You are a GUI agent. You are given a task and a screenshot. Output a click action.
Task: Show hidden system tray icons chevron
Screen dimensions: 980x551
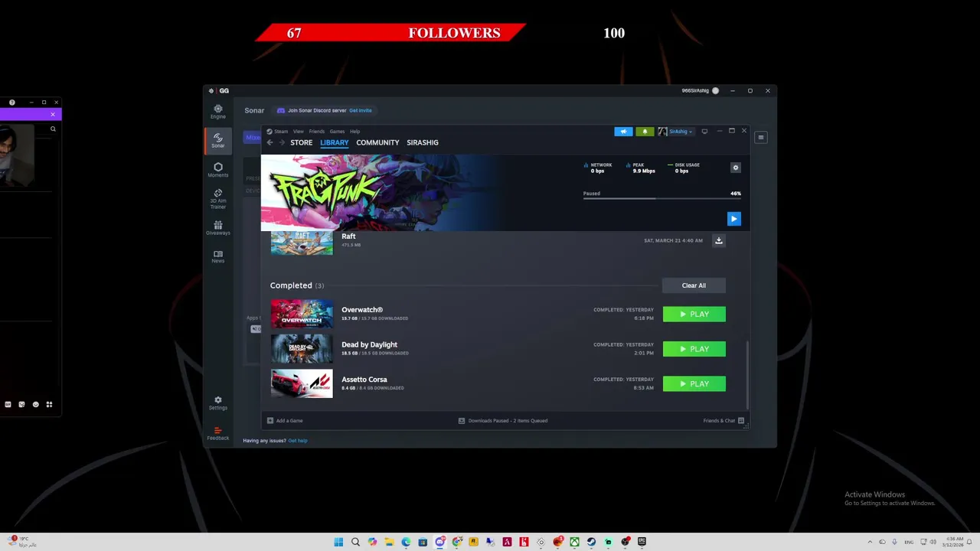pos(870,542)
